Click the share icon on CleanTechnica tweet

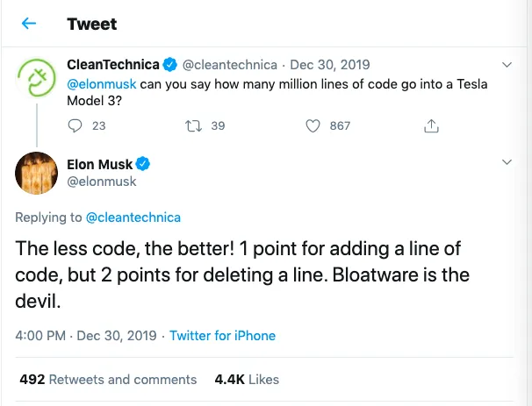coord(431,126)
